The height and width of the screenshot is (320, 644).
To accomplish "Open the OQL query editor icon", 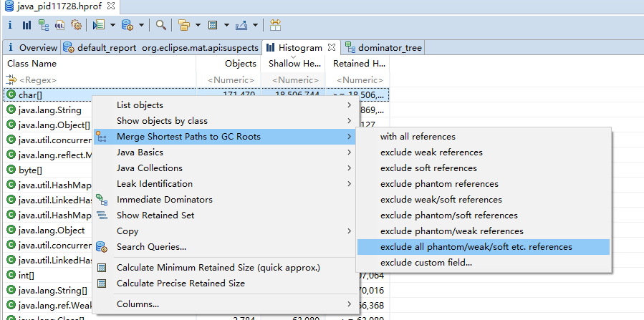I will (59, 26).
